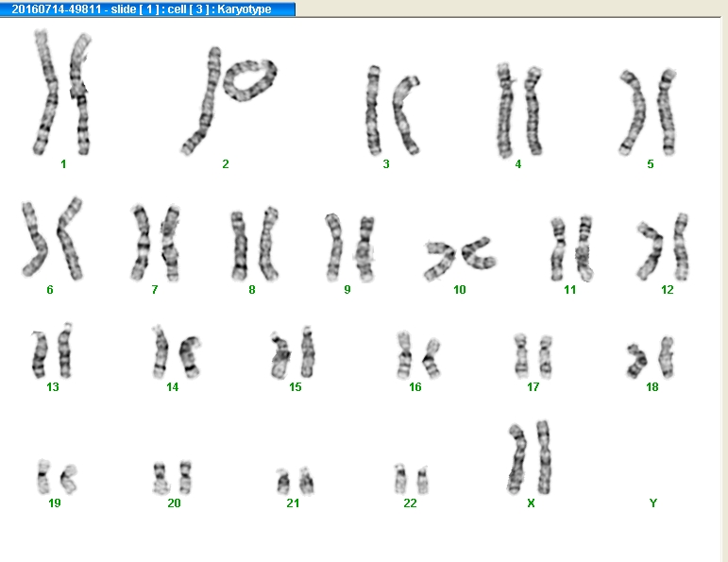728x562 pixels.
Task: Select the chromosome pair labeled 5
Action: coord(647,112)
